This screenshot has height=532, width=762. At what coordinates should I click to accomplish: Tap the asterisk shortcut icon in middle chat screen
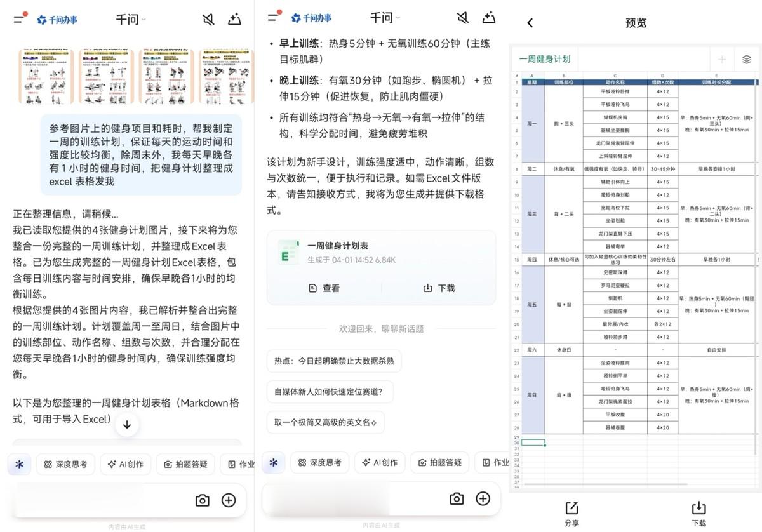[x=274, y=463]
